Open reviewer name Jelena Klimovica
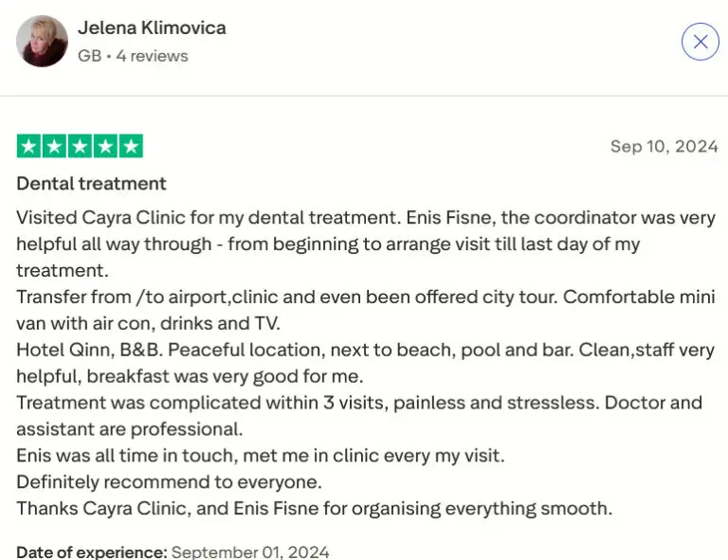The height and width of the screenshot is (560, 728). point(152,27)
